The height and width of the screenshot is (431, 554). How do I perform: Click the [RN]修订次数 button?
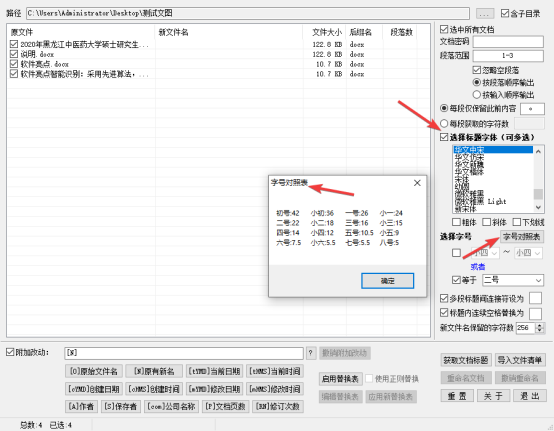point(278,406)
